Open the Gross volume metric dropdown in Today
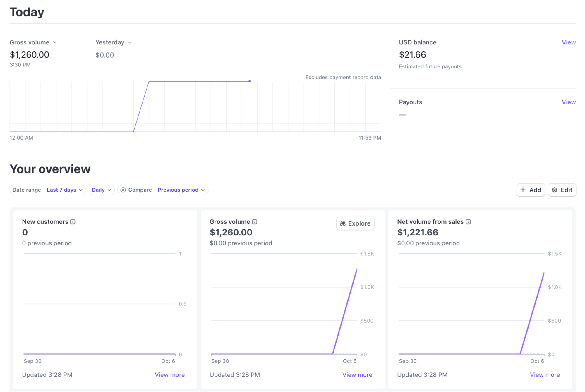The image size is (585, 392). pos(33,42)
